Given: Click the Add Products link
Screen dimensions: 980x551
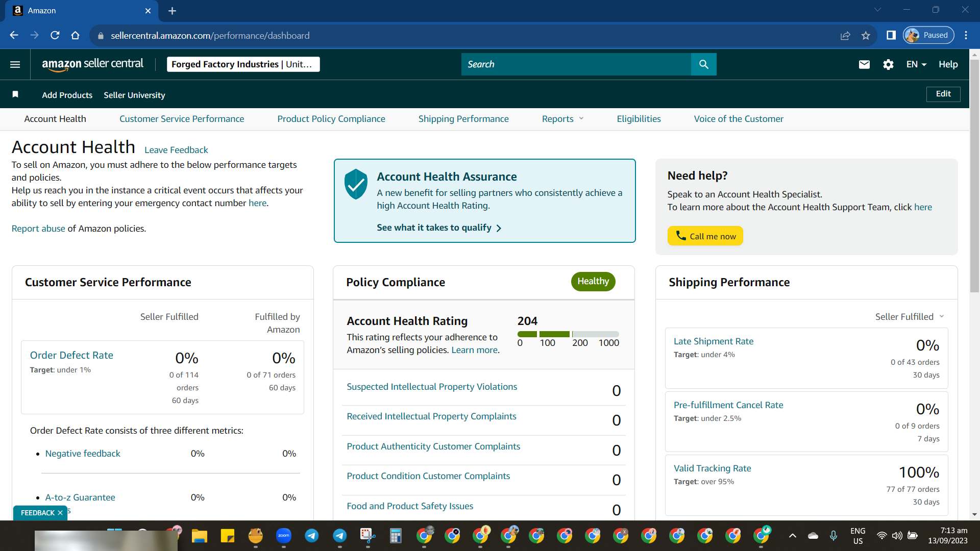Looking at the screenshot, I should point(67,95).
